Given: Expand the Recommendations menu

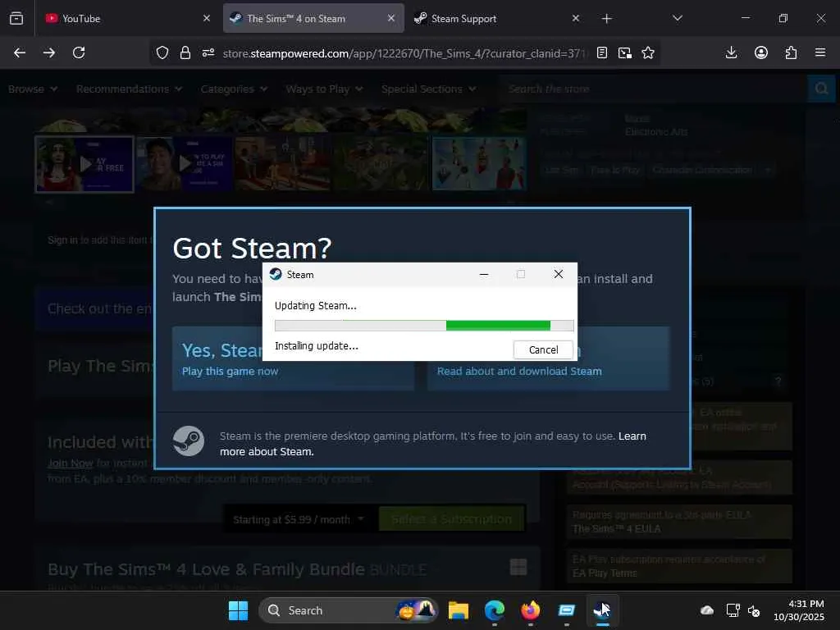Looking at the screenshot, I should pyautogui.click(x=129, y=89).
